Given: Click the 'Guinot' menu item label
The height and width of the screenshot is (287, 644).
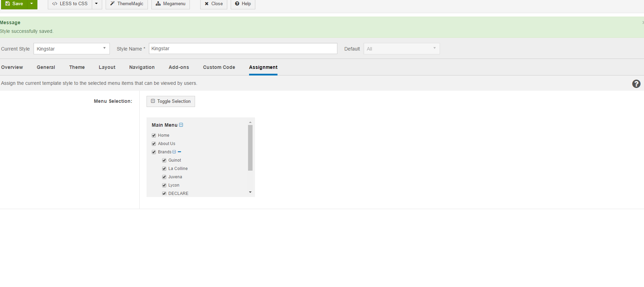Looking at the screenshot, I should 175,160.
